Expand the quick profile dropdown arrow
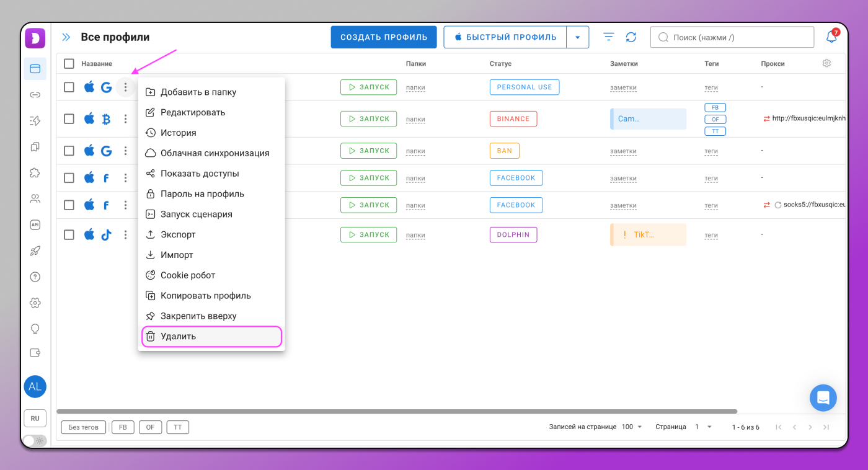Image resolution: width=868 pixels, height=470 pixels. (x=577, y=37)
